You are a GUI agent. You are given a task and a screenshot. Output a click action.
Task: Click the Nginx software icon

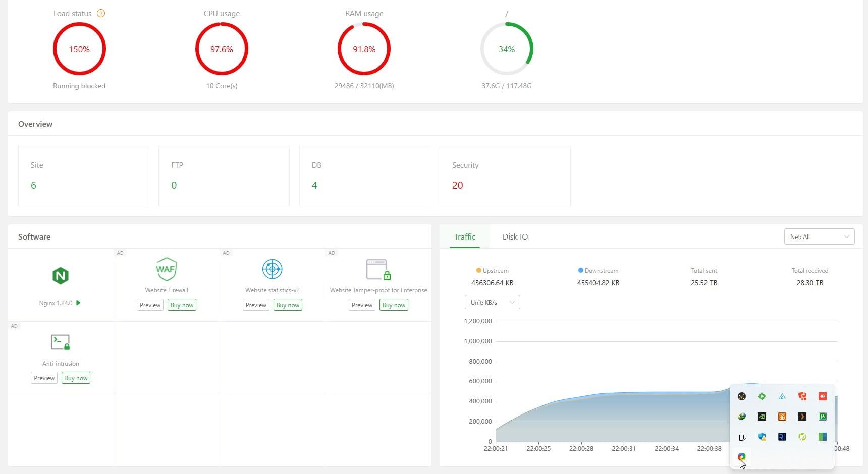(x=61, y=276)
